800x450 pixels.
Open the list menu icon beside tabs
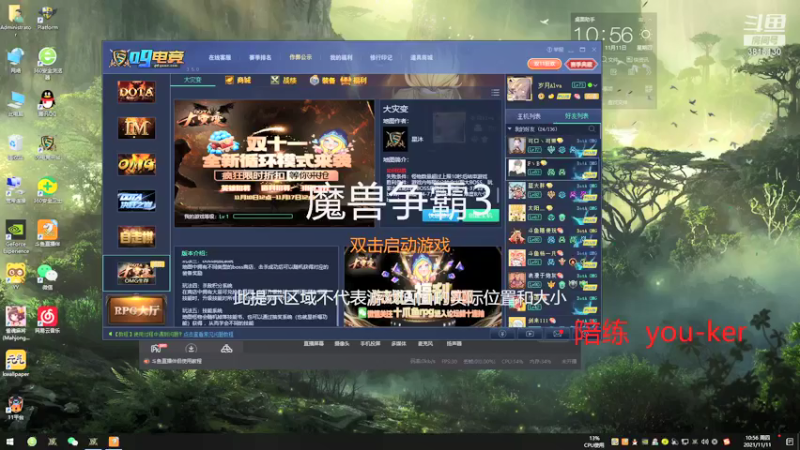[x=495, y=92]
